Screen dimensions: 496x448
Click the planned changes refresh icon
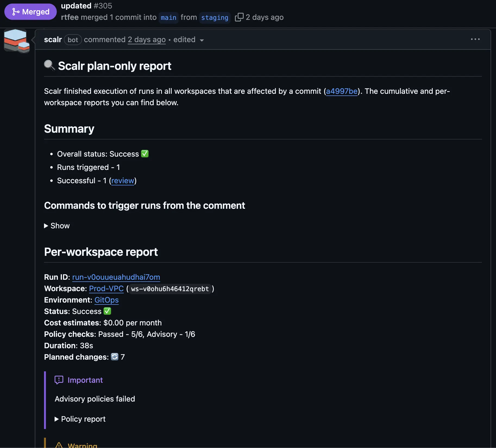click(x=115, y=357)
